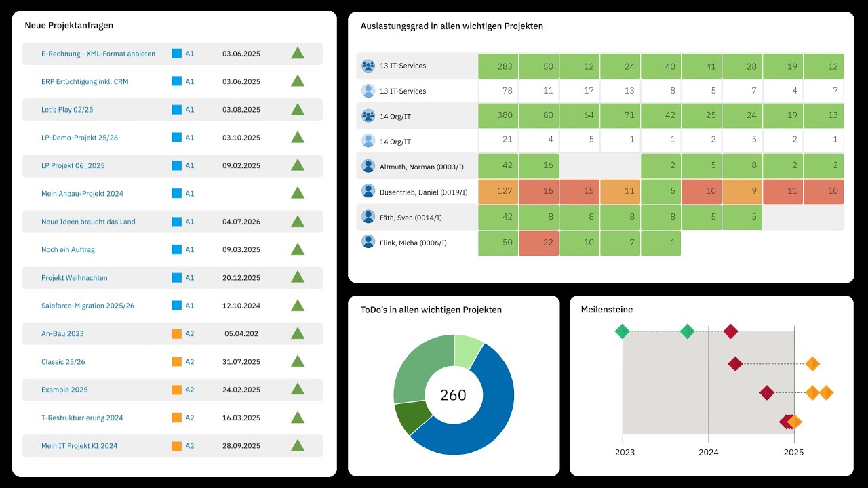
Task: Click green triangle in Mein IT Projekt KI 2024 row
Action: click(298, 445)
